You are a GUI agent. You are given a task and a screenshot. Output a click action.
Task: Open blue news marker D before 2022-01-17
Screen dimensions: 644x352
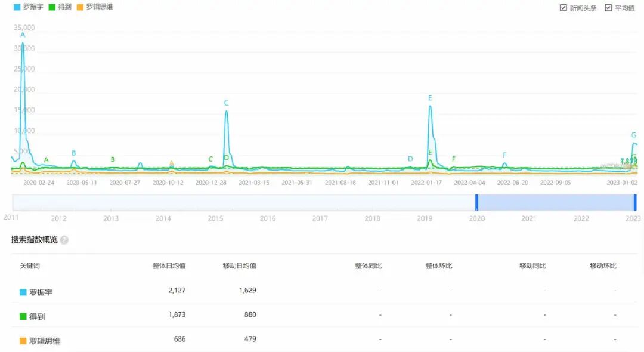click(410, 159)
